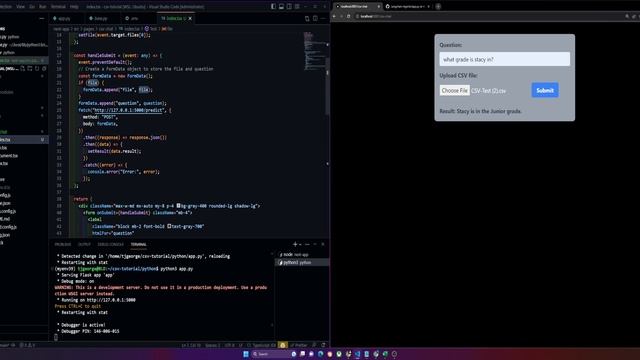Click the bg-gray-400 color swatch in code
Screen dimensions: 640x360
coord(178,206)
